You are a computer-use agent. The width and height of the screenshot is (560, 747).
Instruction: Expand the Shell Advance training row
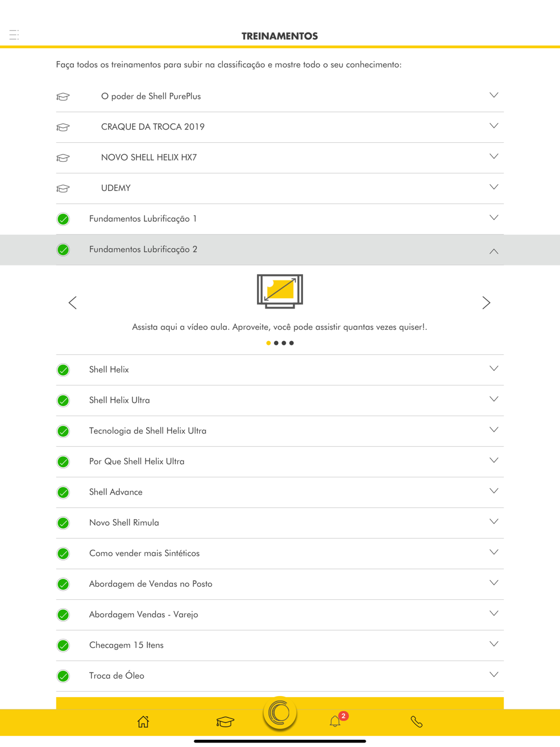(x=280, y=492)
